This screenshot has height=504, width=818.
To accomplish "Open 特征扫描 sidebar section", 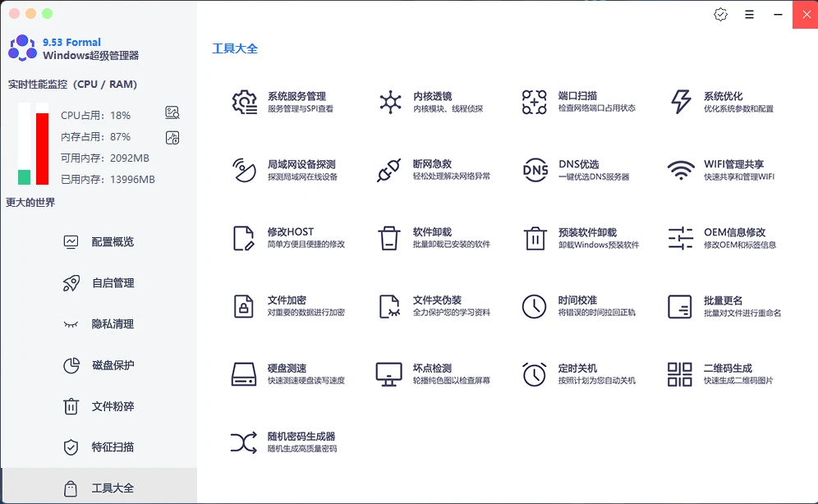I will tap(99, 447).
